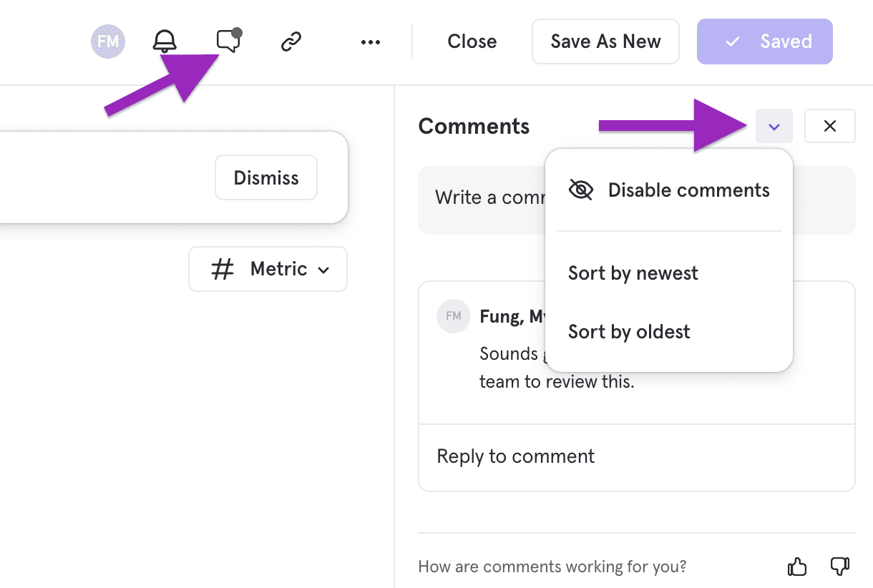Open the Metric type dropdown
873x588 pixels.
[268, 269]
